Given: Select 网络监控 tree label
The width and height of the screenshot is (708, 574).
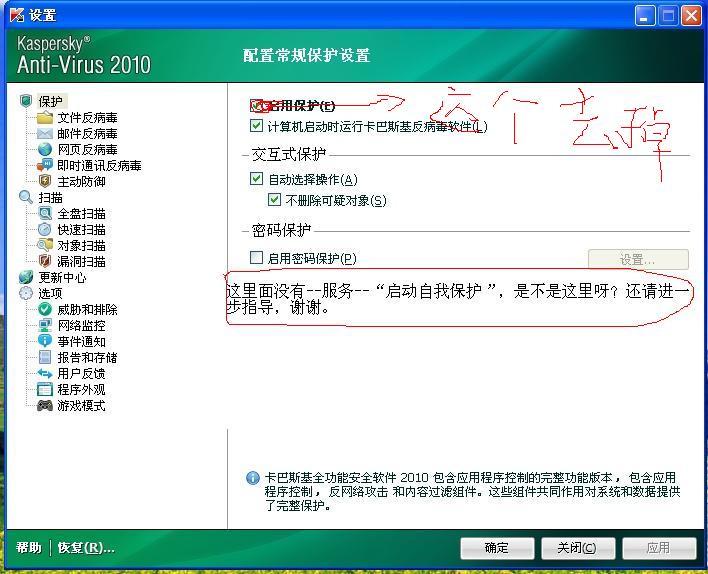Looking at the screenshot, I should coord(81,325).
